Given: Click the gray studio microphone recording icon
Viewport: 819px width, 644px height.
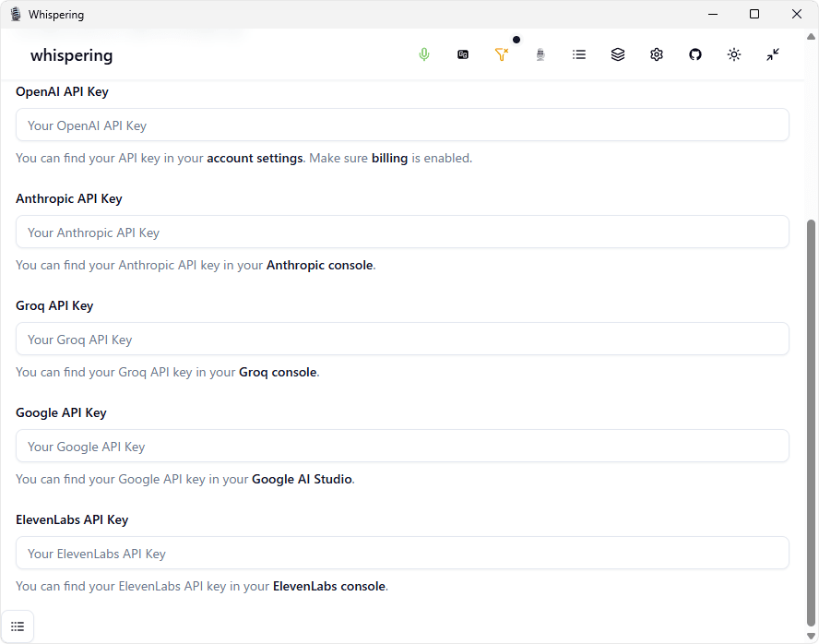Looking at the screenshot, I should 540,54.
